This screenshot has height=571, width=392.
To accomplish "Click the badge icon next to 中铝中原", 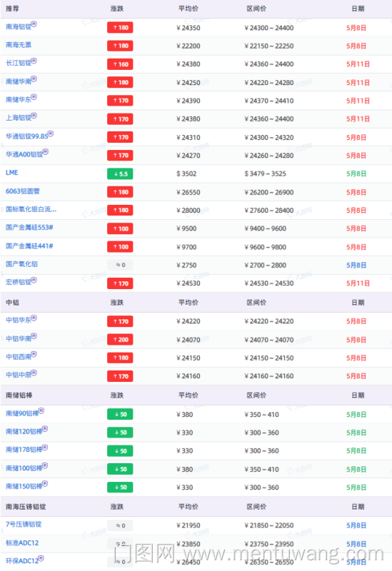I will pos(34,373).
